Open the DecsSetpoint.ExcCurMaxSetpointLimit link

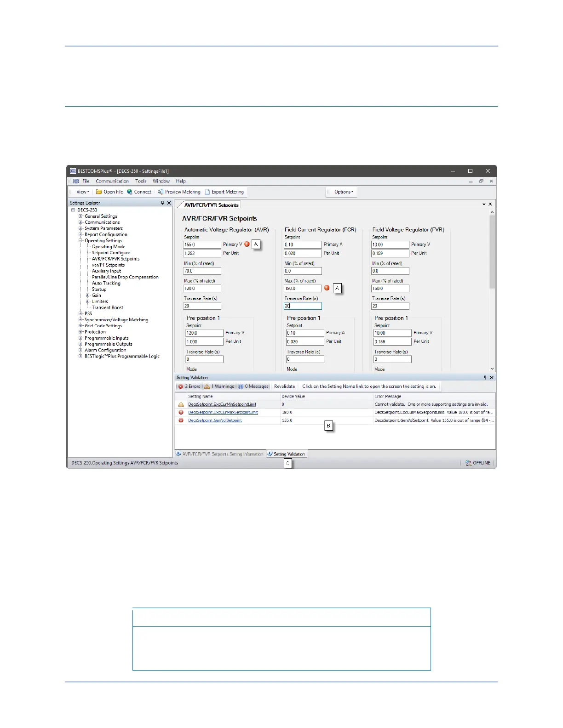223,412
